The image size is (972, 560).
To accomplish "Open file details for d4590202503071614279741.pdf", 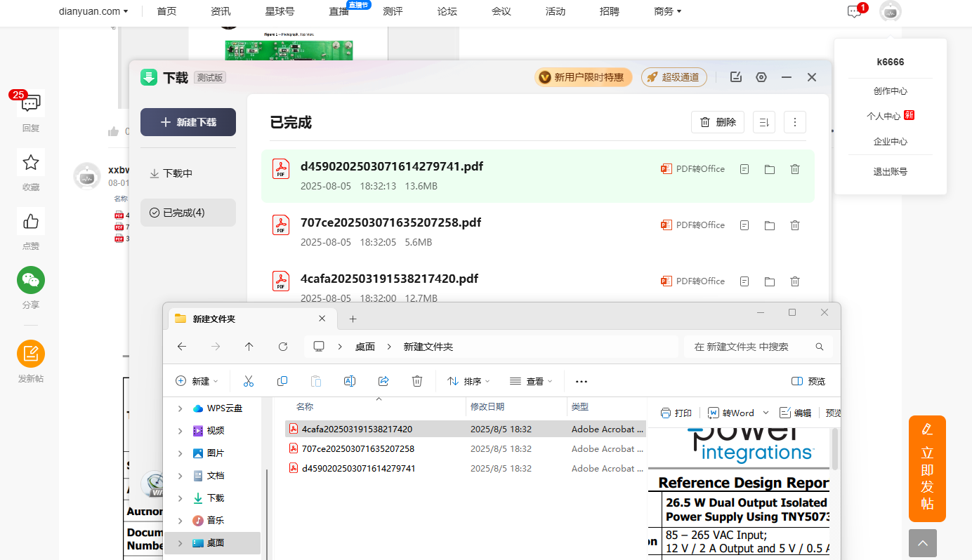I will 744,169.
